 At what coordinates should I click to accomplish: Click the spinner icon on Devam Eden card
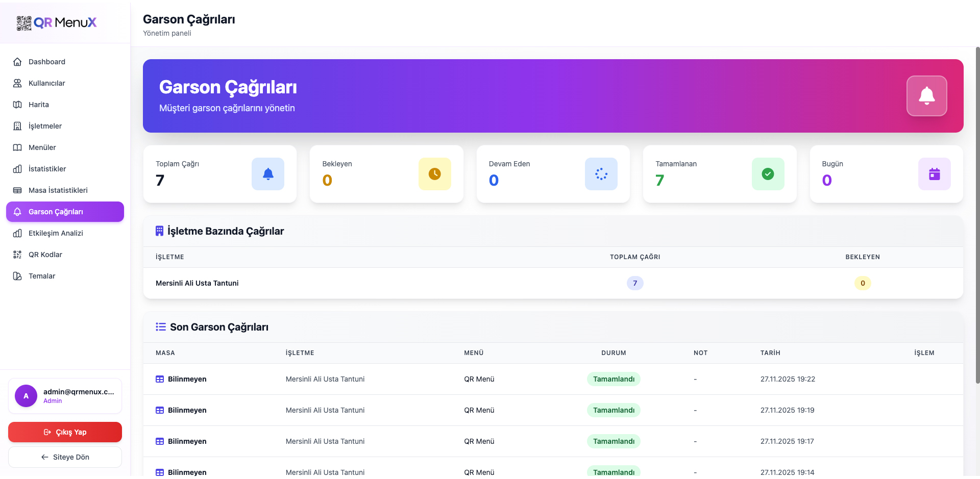click(x=601, y=174)
